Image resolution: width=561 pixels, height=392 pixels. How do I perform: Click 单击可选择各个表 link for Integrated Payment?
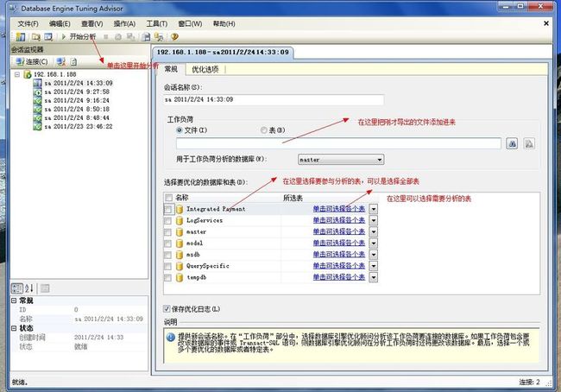[339, 209]
